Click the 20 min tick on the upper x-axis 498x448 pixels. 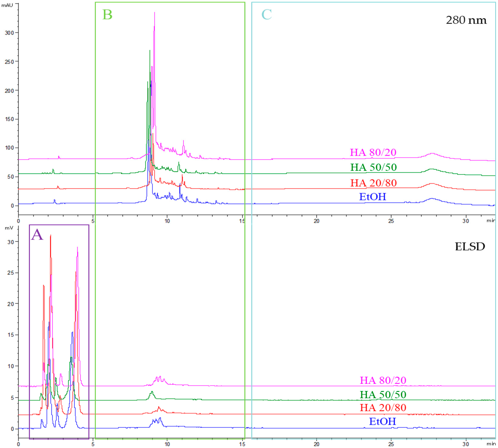tap(316, 221)
